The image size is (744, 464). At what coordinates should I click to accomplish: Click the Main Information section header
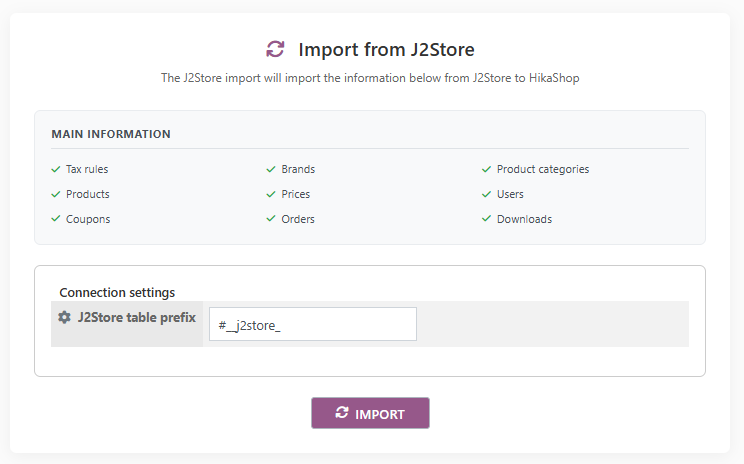coord(111,134)
